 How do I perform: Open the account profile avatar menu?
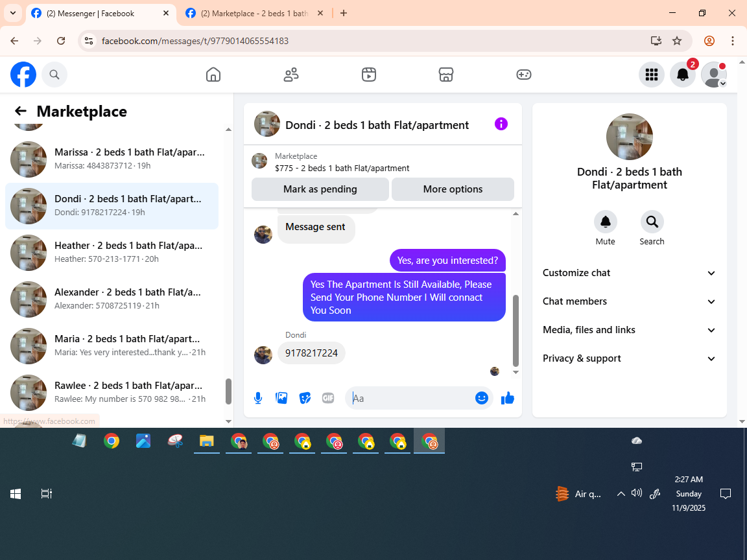(x=714, y=75)
